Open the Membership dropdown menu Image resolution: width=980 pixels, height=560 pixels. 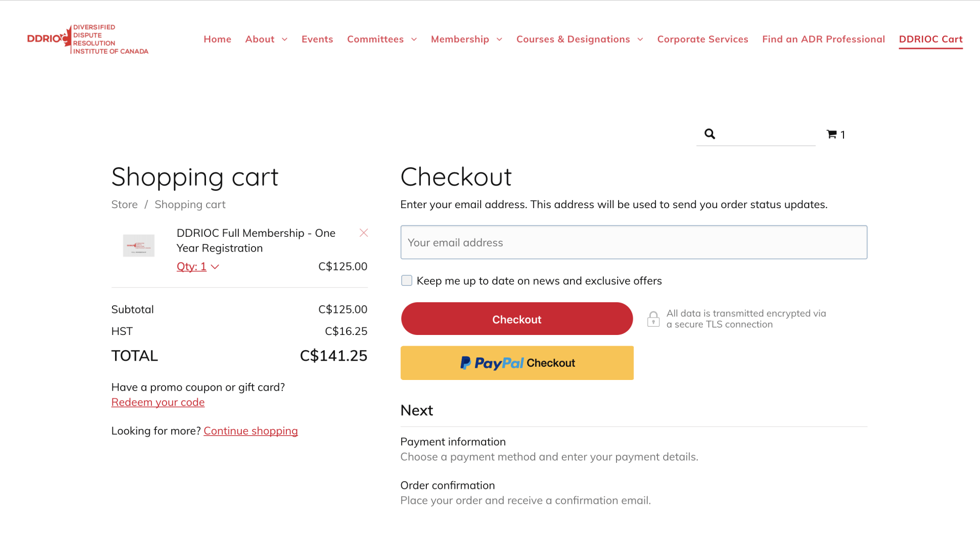[x=466, y=39]
